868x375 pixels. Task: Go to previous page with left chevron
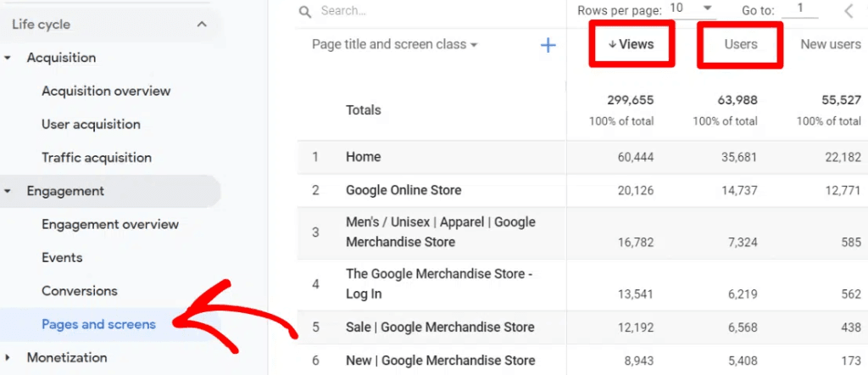point(849,11)
